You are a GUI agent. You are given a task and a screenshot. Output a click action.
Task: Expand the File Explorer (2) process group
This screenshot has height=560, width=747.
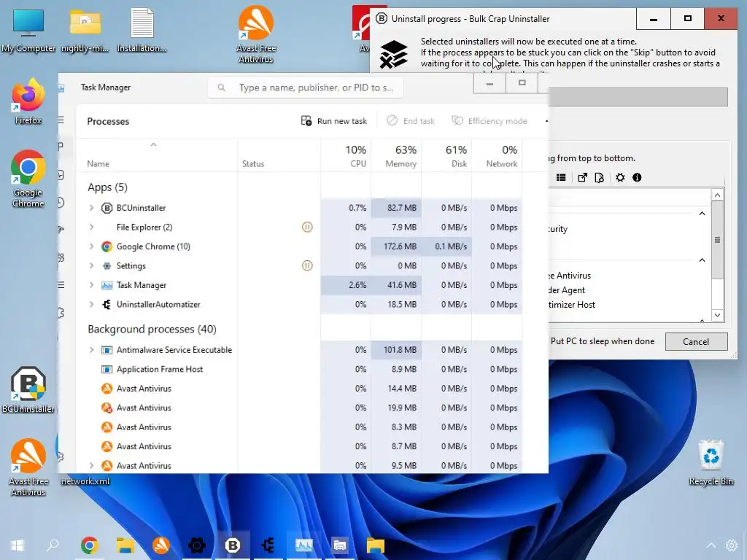coord(91,227)
